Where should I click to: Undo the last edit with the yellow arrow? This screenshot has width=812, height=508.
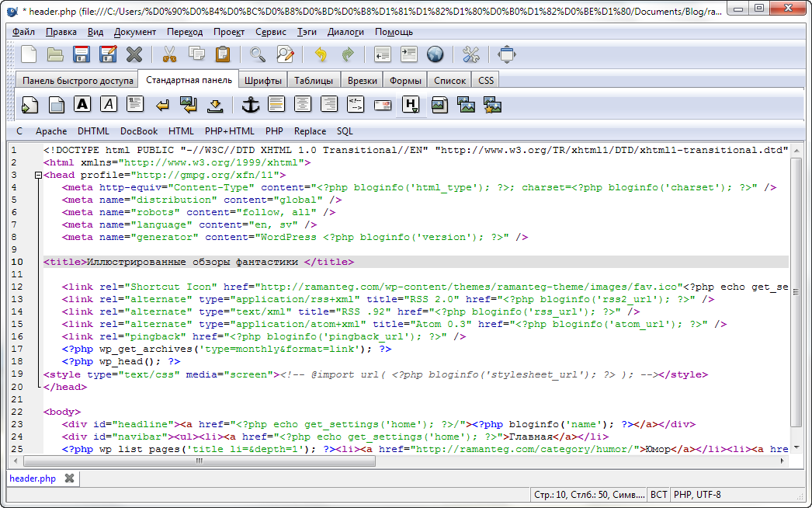320,54
